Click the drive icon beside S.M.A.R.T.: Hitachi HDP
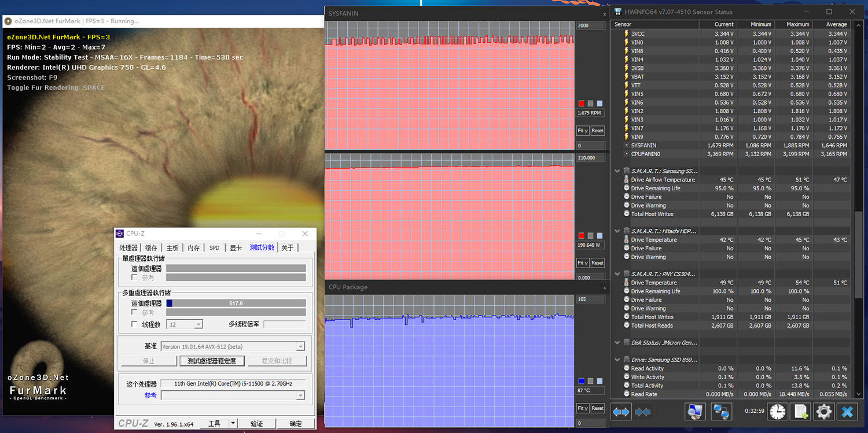Screen dimensions: 868x433 pyautogui.click(x=626, y=231)
